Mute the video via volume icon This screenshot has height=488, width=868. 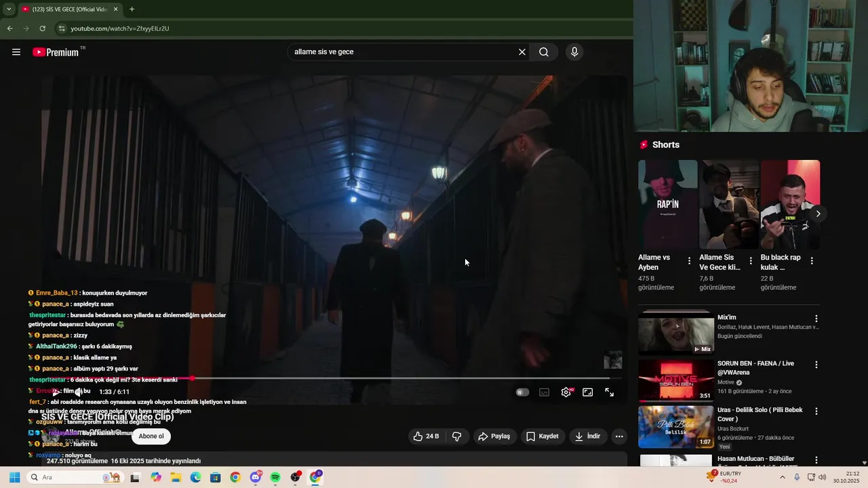(x=79, y=392)
